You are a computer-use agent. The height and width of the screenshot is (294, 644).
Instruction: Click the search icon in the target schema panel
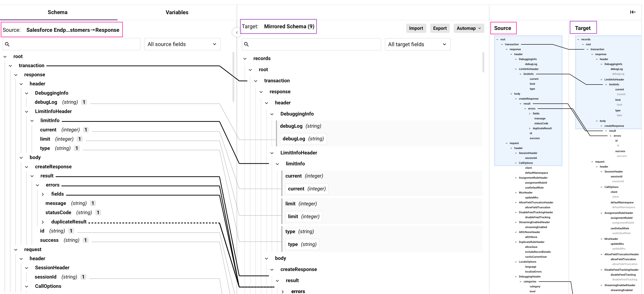(x=247, y=44)
